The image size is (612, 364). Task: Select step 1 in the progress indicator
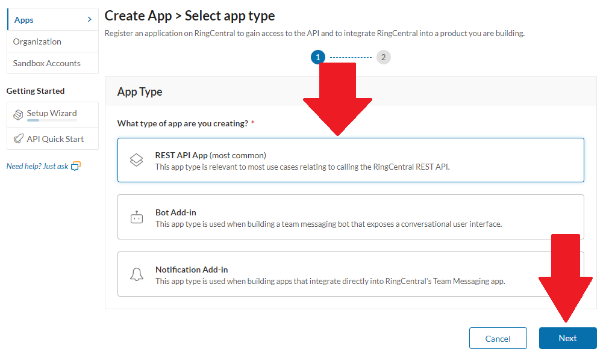click(x=317, y=57)
